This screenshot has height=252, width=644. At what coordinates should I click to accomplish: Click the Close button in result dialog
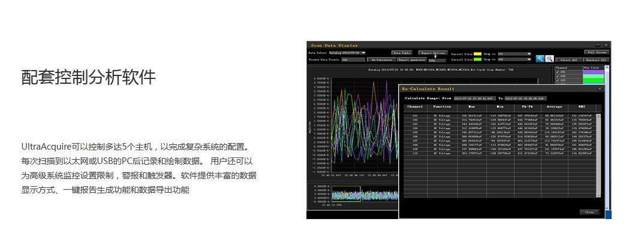coord(589,212)
